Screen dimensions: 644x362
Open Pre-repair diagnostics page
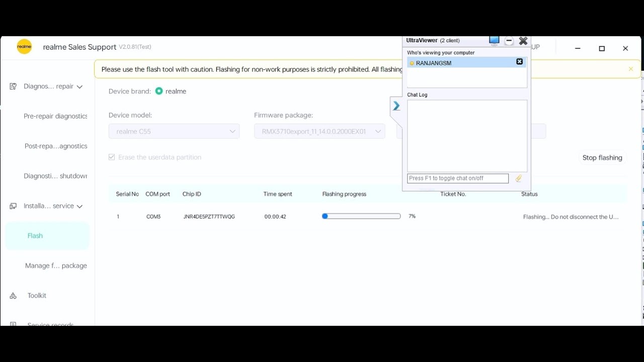[x=55, y=116]
